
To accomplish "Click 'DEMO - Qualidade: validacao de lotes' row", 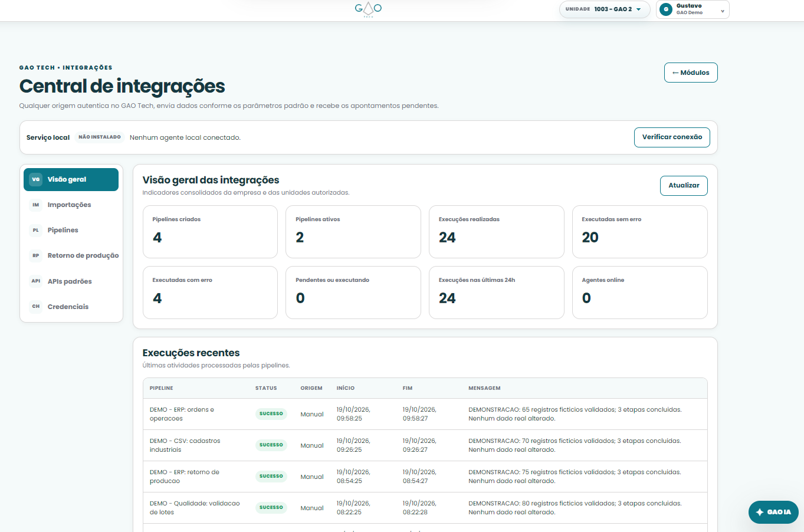I will coord(425,508).
